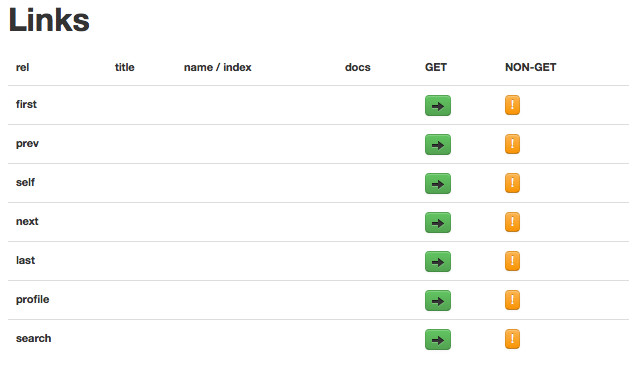The image size is (644, 375).
Task: Make a NON-GET request on self
Action: (x=512, y=183)
